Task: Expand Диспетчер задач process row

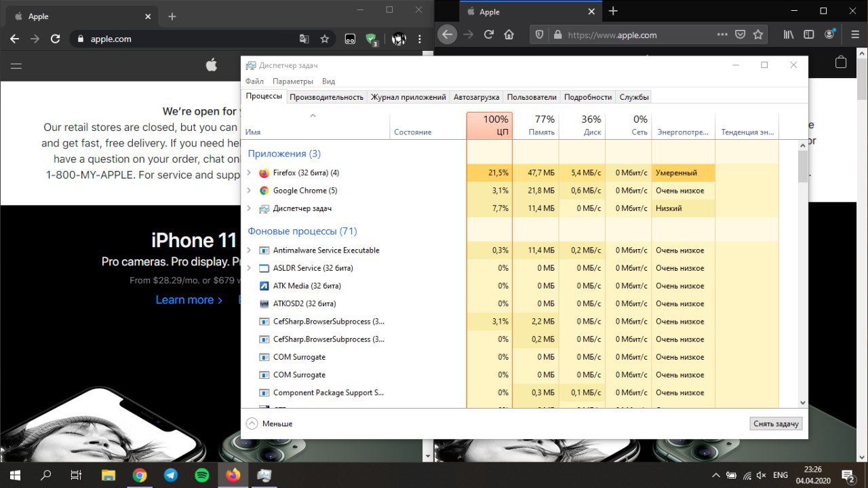Action: (250, 208)
